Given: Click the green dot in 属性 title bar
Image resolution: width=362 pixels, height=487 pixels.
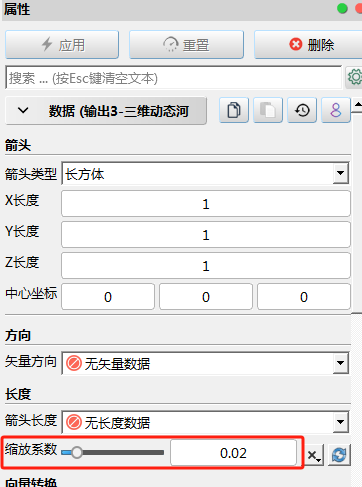Looking at the screenshot, I should click(342, 8).
